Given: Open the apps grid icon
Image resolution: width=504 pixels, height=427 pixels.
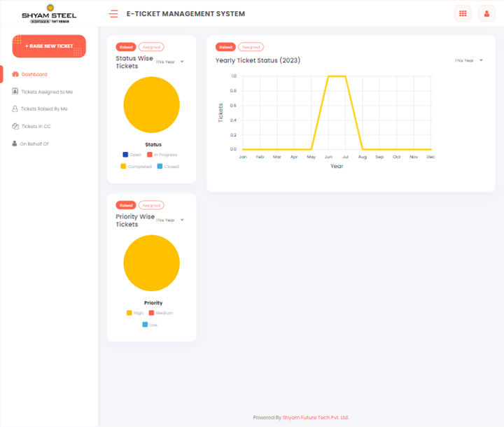Looking at the screenshot, I should (463, 13).
